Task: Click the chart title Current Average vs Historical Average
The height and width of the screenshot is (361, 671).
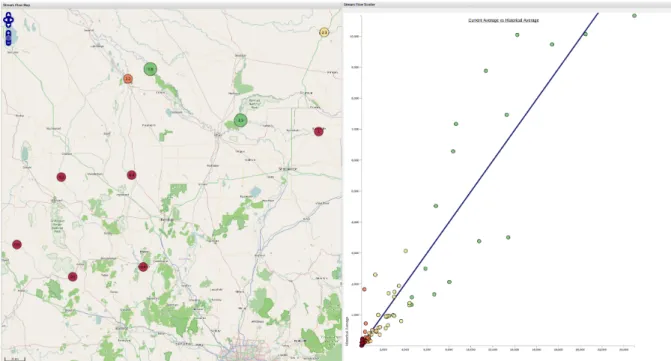Action: pos(504,20)
